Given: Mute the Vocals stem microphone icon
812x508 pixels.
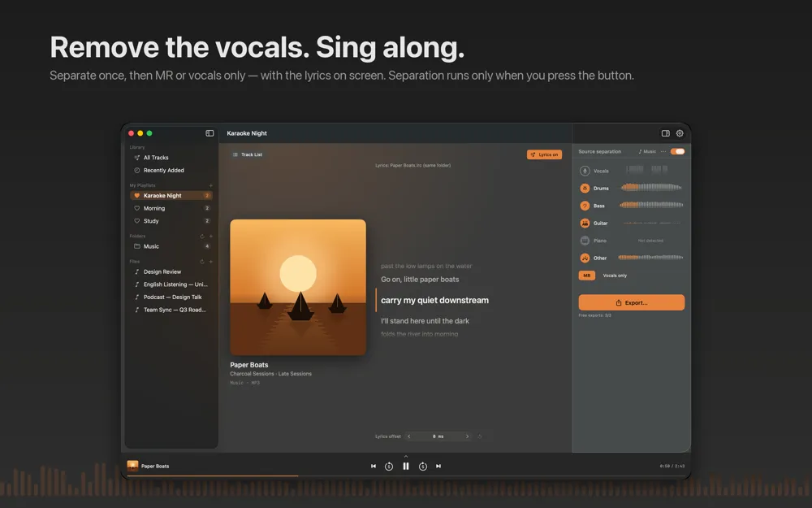Looking at the screenshot, I should [x=585, y=171].
